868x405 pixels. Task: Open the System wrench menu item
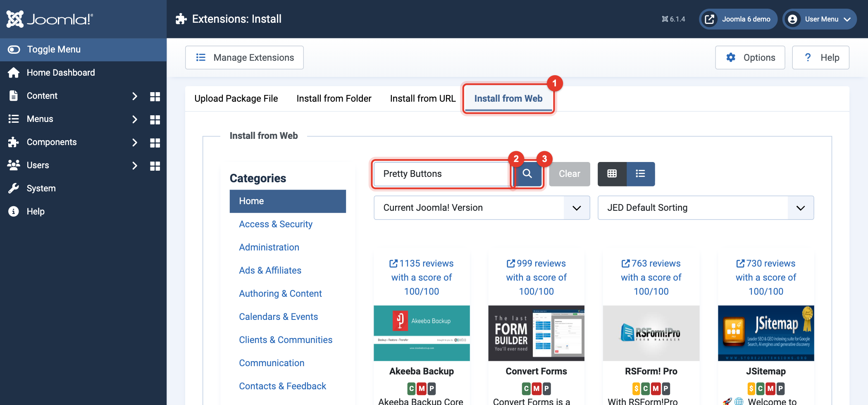pyautogui.click(x=83, y=188)
